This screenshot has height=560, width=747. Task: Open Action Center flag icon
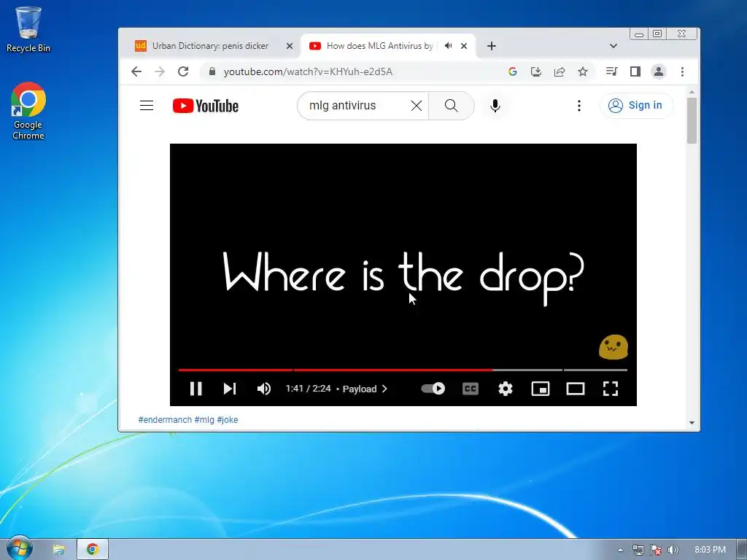pyautogui.click(x=656, y=550)
